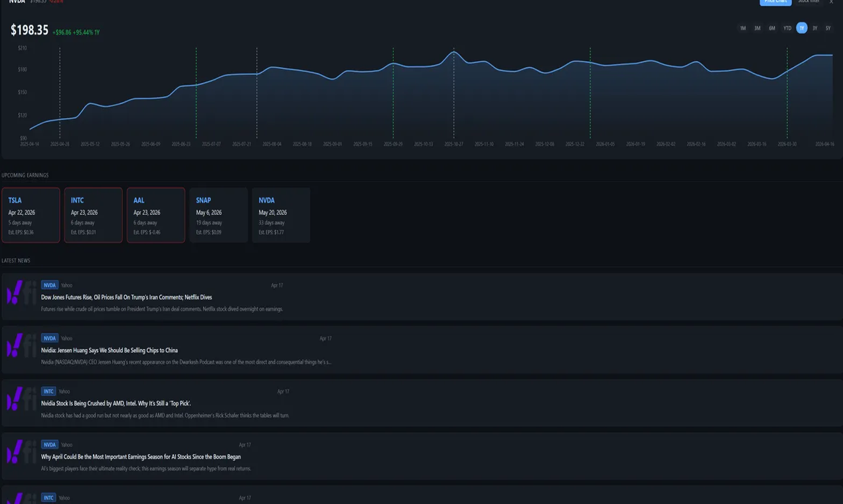This screenshot has height=504, width=843.
Task: Click 'Est. EPS: $-0.46' on AAL card
Action: pos(147,233)
